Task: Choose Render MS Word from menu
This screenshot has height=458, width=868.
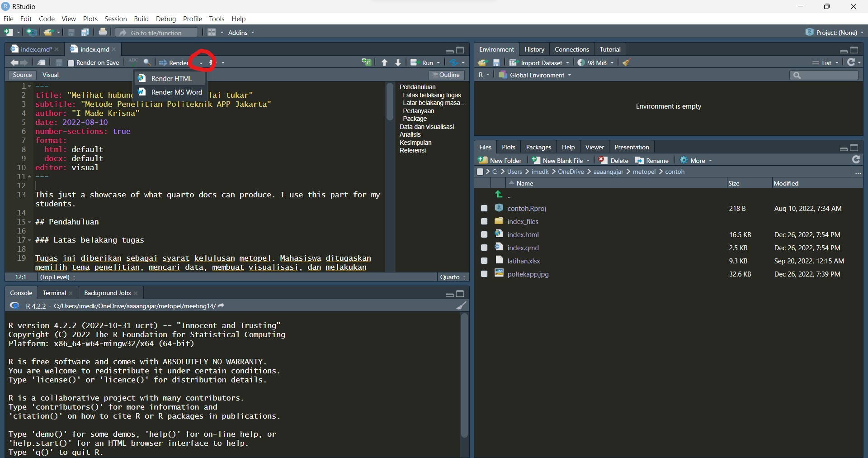Action: [176, 92]
